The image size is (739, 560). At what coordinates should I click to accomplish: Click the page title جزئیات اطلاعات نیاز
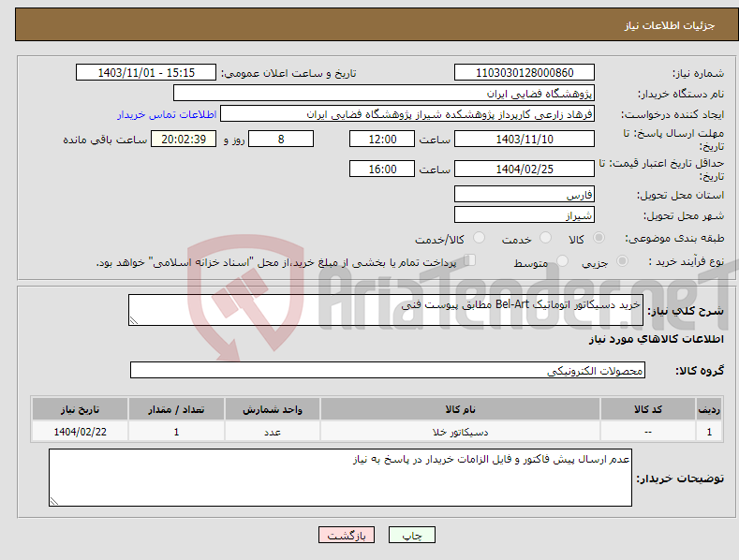coord(670,25)
